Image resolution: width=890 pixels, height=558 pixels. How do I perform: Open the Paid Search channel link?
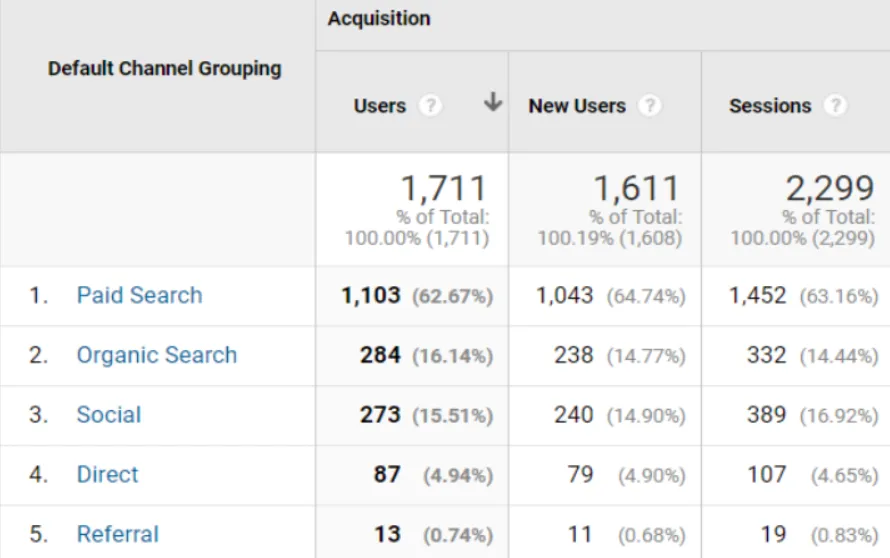140,295
